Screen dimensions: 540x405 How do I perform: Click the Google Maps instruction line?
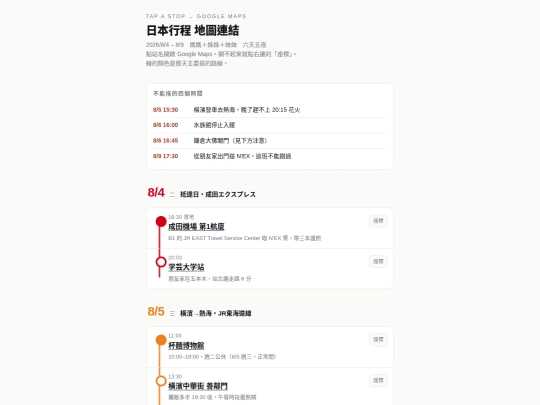pos(221,54)
